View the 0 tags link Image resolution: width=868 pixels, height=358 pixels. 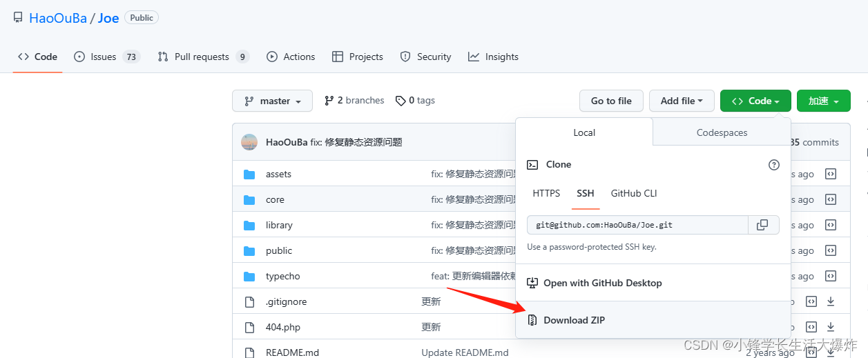point(415,100)
